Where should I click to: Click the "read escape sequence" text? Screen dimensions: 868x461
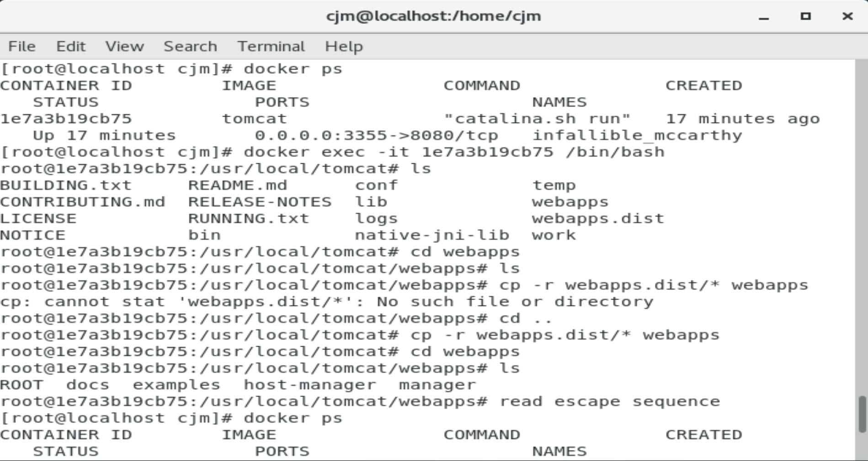(609, 402)
